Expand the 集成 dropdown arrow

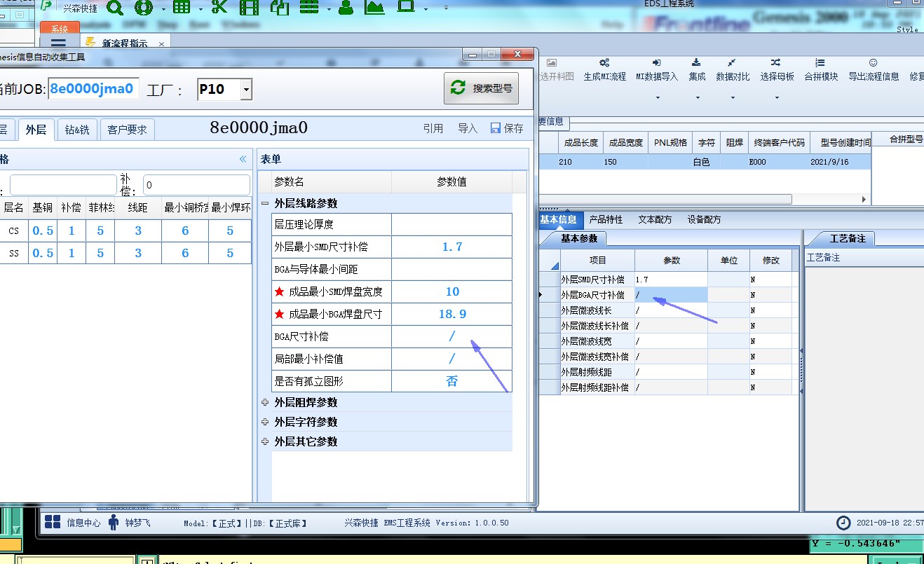[x=697, y=98]
